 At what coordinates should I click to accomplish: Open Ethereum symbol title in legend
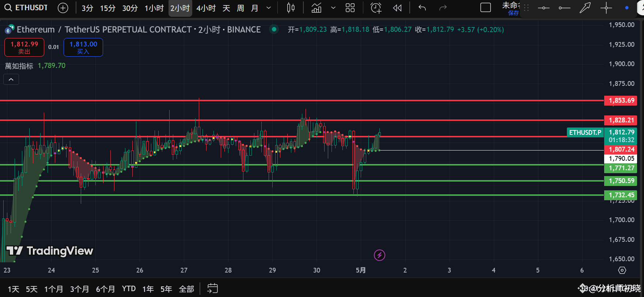click(x=139, y=30)
